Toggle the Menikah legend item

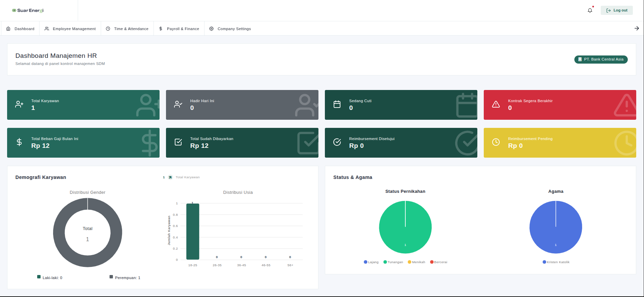coord(416,262)
